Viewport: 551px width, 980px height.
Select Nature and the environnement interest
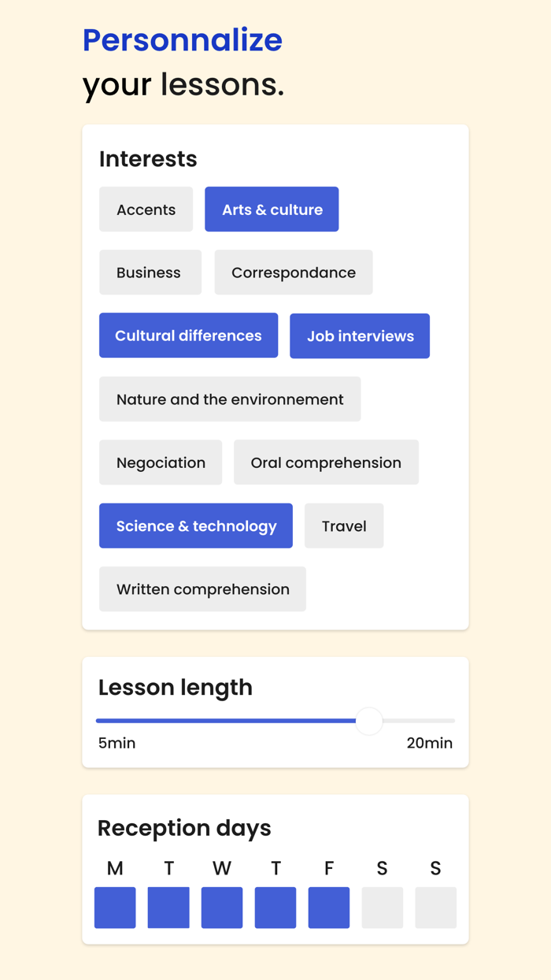tap(230, 399)
